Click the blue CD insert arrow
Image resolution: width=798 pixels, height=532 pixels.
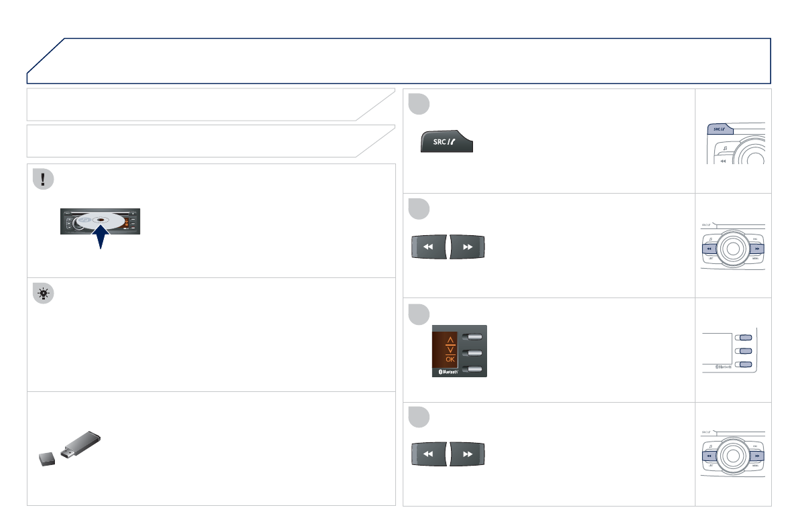(100, 239)
